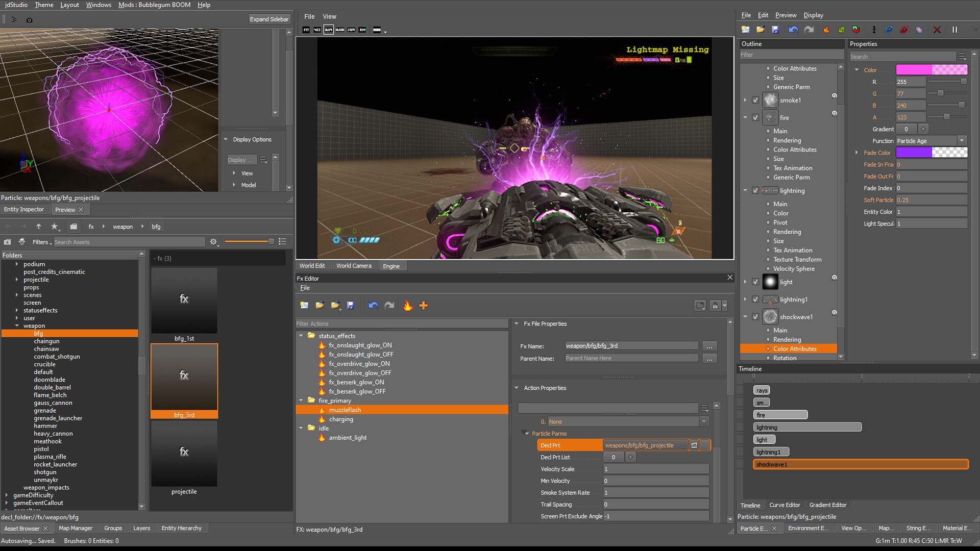Collapse the fire_primary folder in Filter Actions
The image size is (980, 551).
tap(301, 400)
